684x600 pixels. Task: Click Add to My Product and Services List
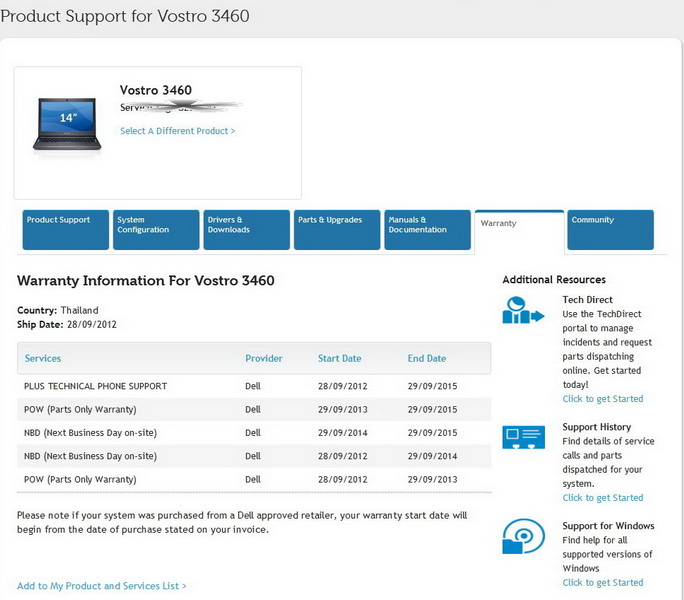102,586
